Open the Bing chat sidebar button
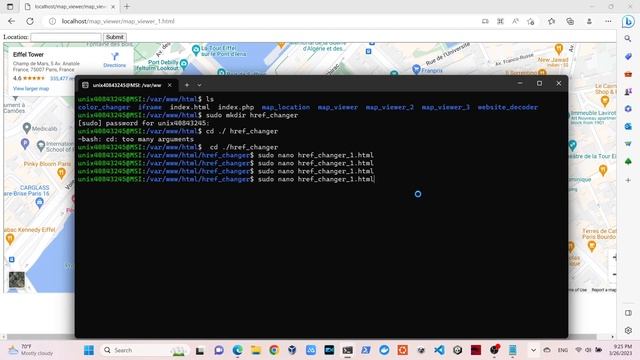This screenshot has height=360, width=640. [x=628, y=21]
